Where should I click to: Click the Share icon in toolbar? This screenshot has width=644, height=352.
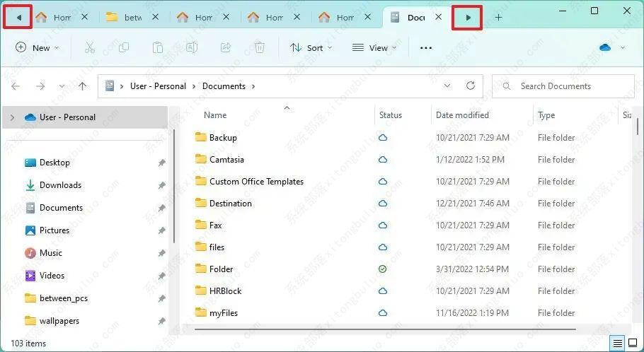226,47
